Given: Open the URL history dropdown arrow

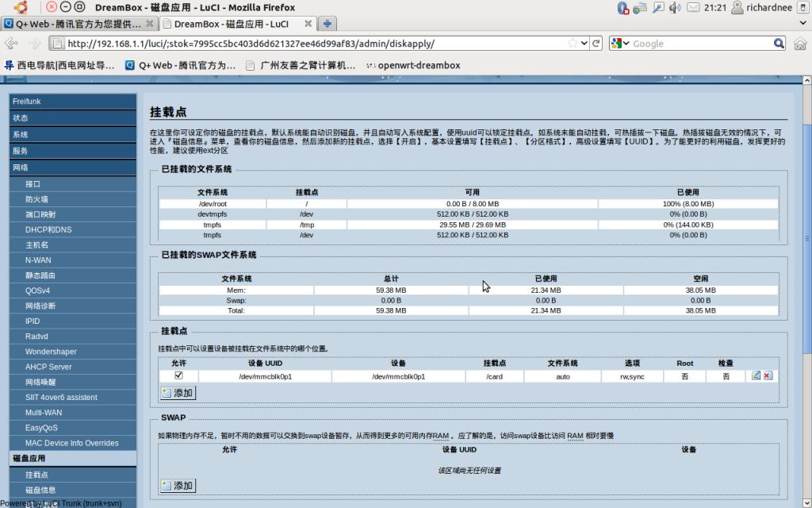Looking at the screenshot, I should 584,44.
